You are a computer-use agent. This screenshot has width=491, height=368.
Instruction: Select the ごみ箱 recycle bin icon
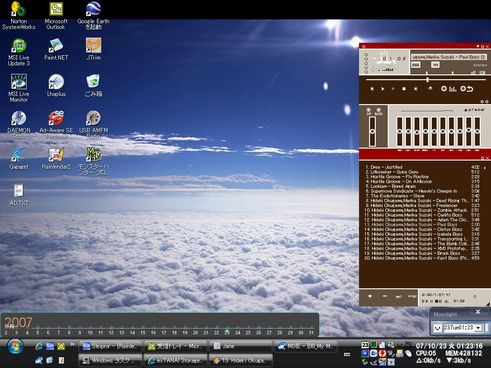(x=93, y=85)
